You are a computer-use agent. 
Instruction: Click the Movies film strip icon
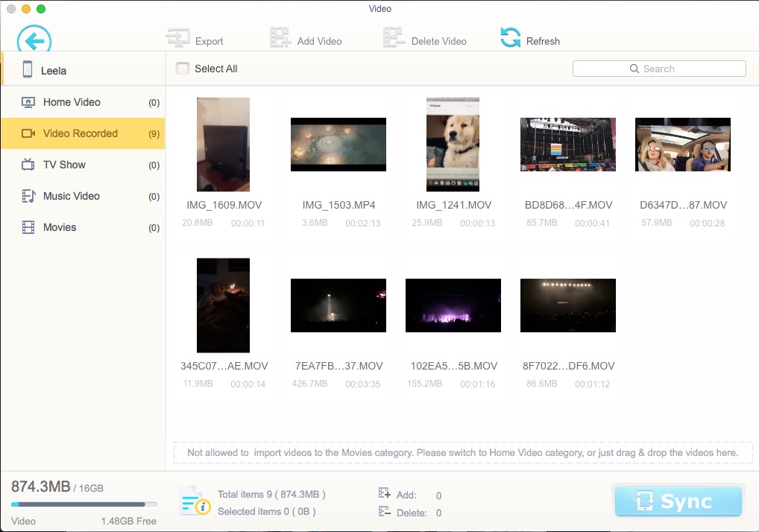click(x=28, y=227)
